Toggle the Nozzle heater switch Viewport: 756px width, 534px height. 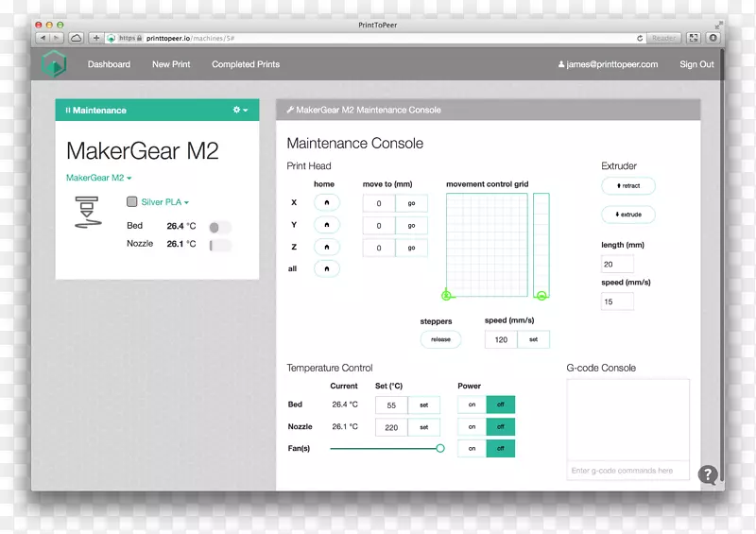(219, 245)
